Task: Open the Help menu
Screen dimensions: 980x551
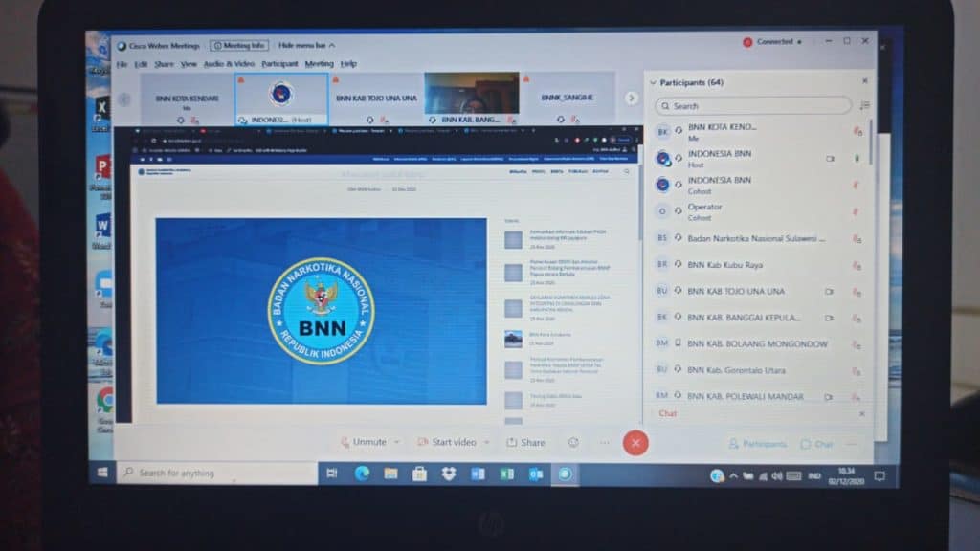Action: tap(348, 64)
